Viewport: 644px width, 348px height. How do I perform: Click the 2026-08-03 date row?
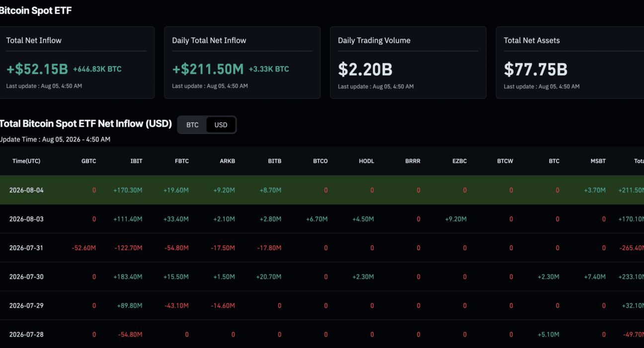pyautogui.click(x=322, y=219)
